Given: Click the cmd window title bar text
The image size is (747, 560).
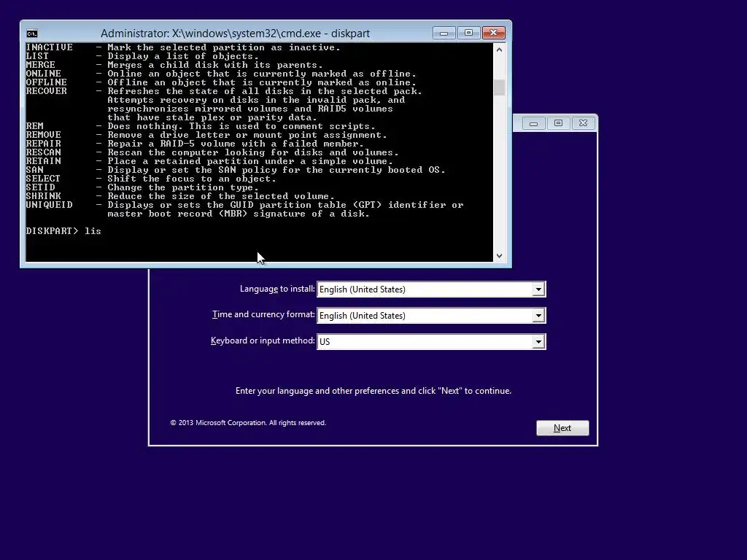Looking at the screenshot, I should 236,34.
